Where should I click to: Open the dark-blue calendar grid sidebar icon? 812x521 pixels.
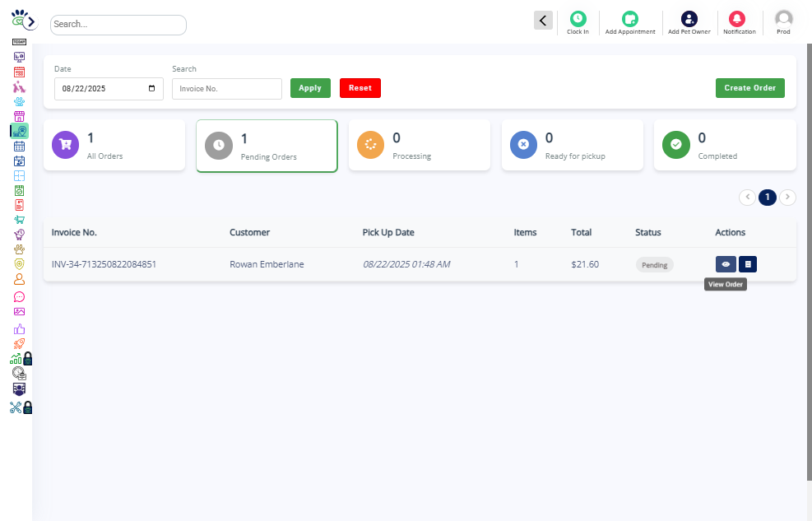click(x=19, y=146)
